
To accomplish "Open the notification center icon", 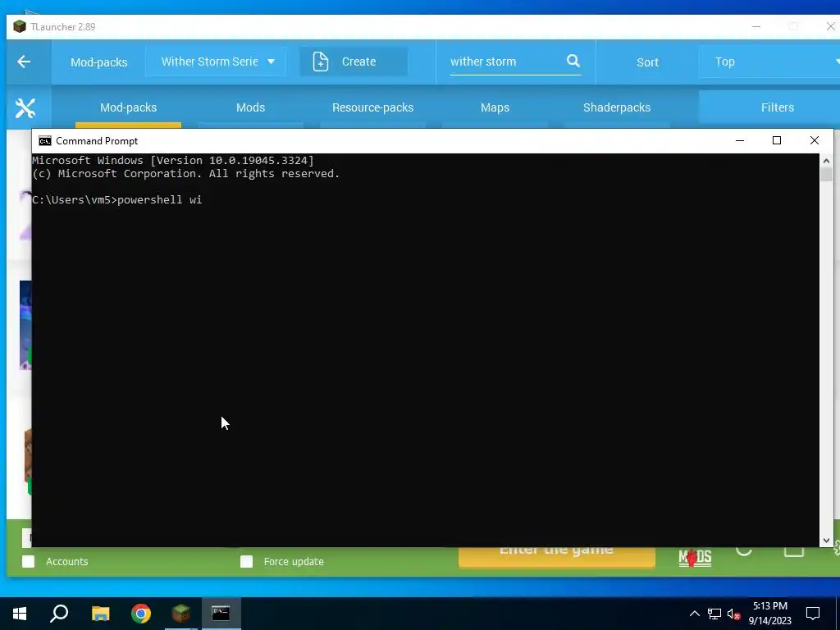I will click(x=813, y=614).
